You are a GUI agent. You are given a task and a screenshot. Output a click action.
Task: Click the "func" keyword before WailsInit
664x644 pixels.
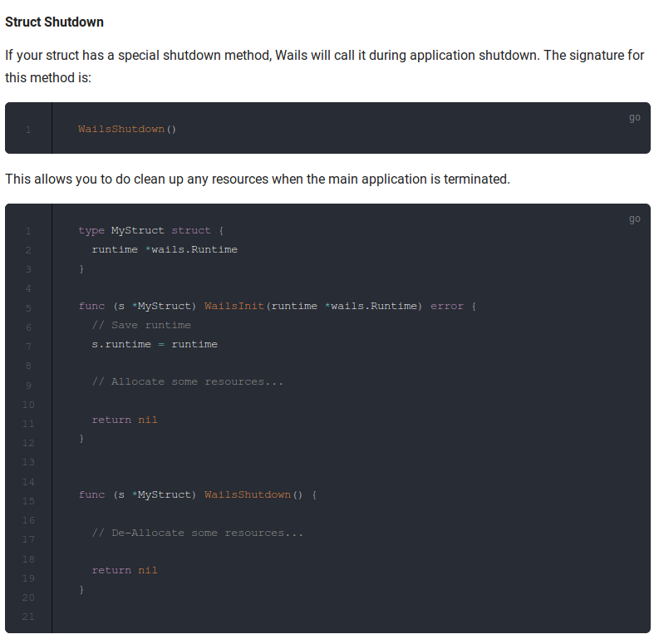pos(91,306)
